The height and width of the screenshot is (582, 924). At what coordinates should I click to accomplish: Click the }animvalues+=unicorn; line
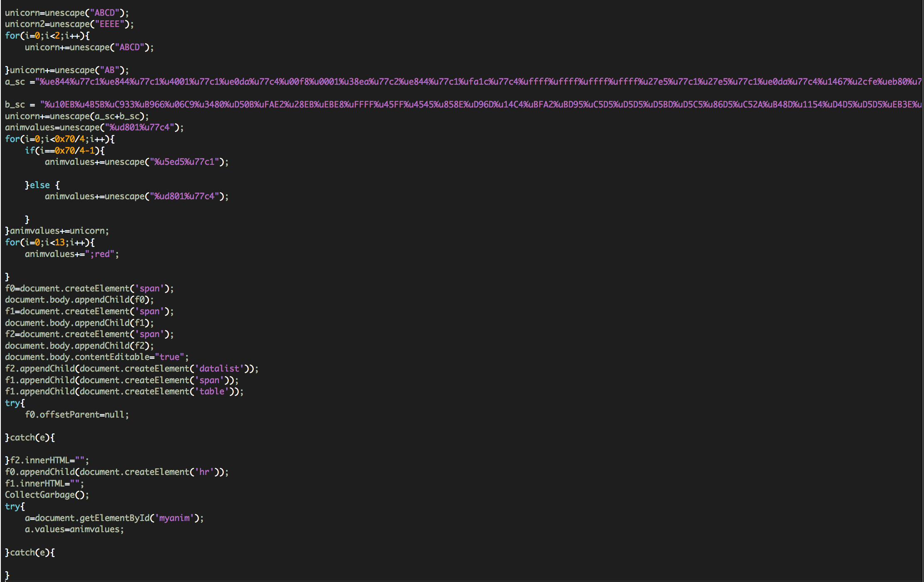(57, 231)
